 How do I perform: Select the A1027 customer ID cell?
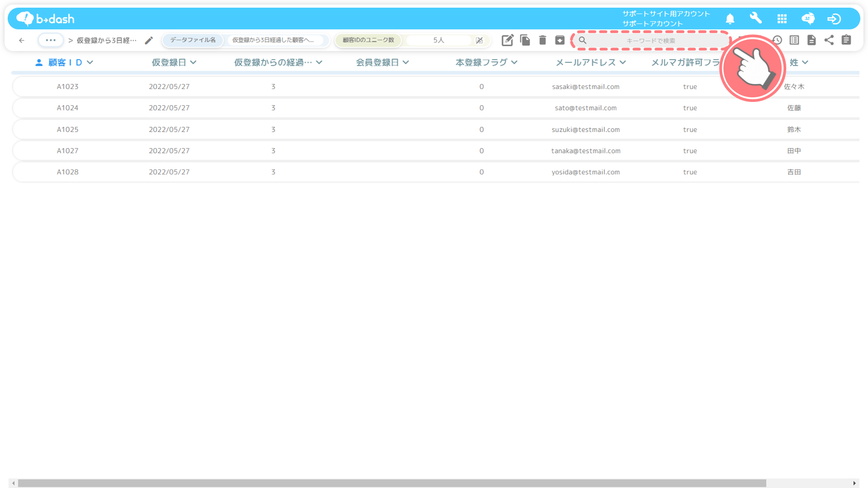coord(68,151)
